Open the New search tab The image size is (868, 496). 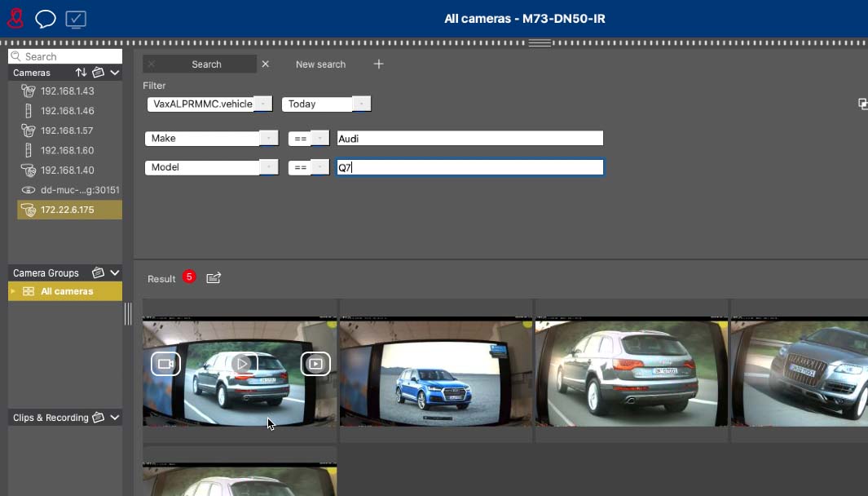coord(320,64)
